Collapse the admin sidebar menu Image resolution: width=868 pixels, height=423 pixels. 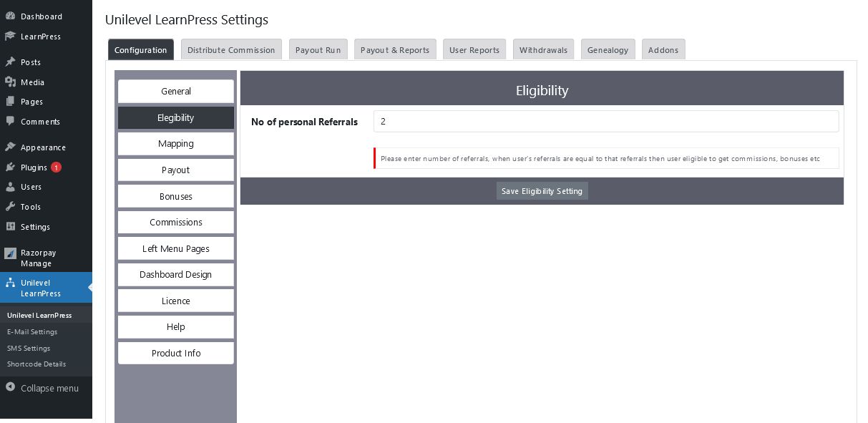point(42,388)
